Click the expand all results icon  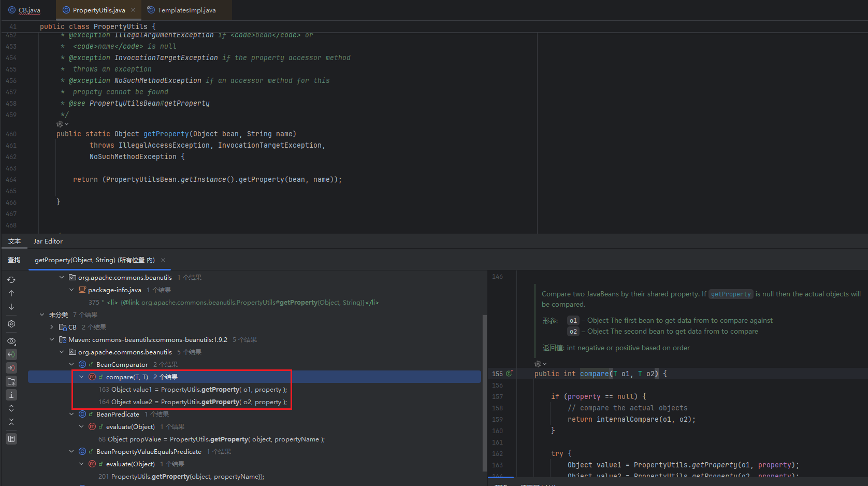coord(11,408)
